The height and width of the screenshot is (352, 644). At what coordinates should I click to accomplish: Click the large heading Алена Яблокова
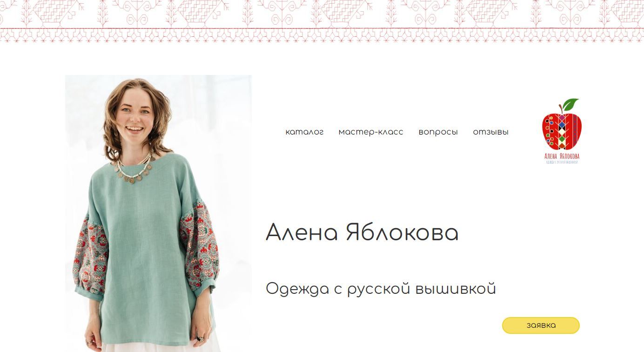click(362, 233)
